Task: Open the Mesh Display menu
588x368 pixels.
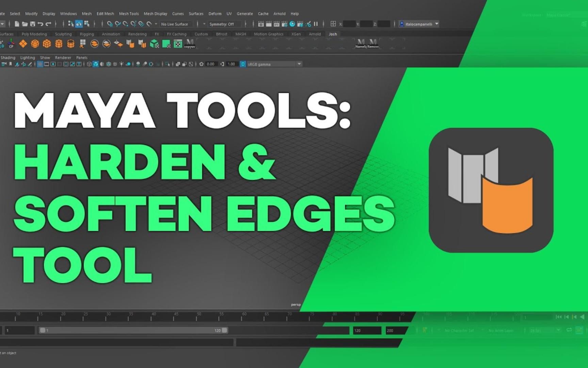Action: (156, 14)
